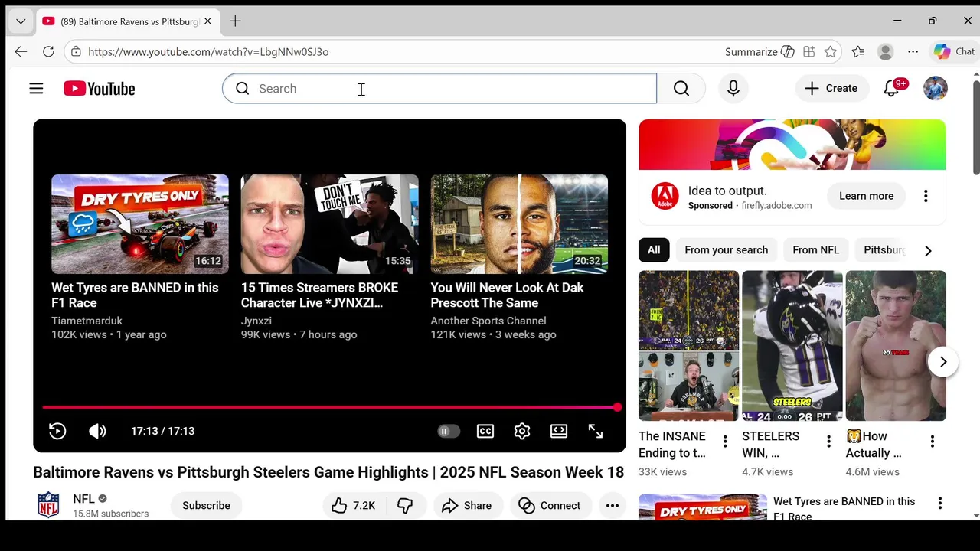Select From NFL chip
Screen dimensions: 980x551
[816, 250]
